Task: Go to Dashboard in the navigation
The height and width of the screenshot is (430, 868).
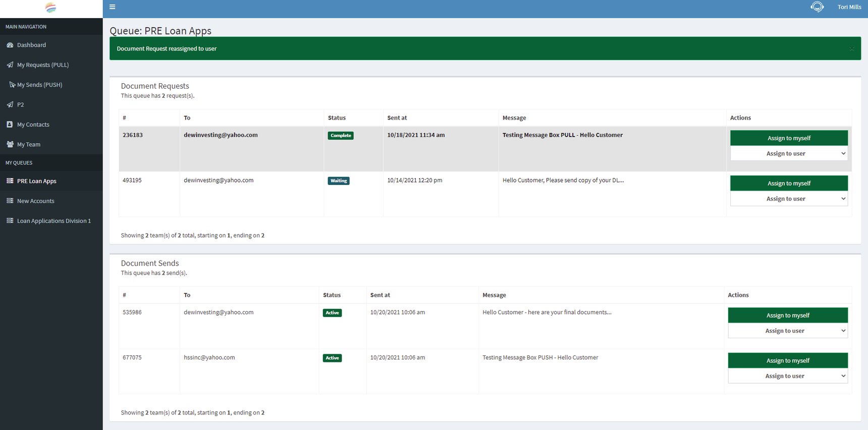Action: click(31, 45)
